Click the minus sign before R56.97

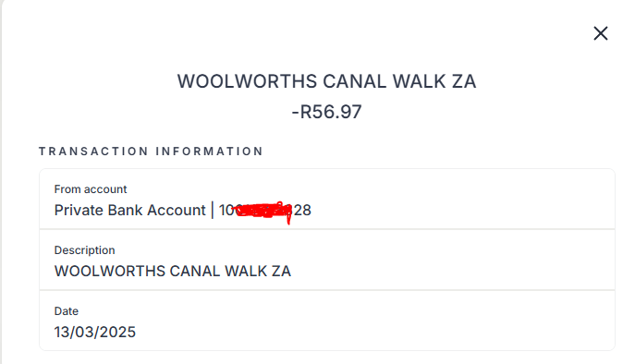tap(295, 113)
